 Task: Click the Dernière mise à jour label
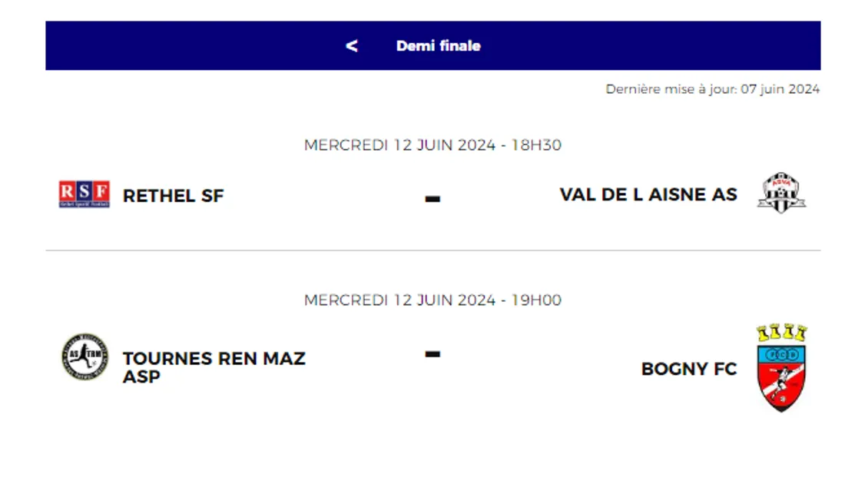(x=671, y=89)
